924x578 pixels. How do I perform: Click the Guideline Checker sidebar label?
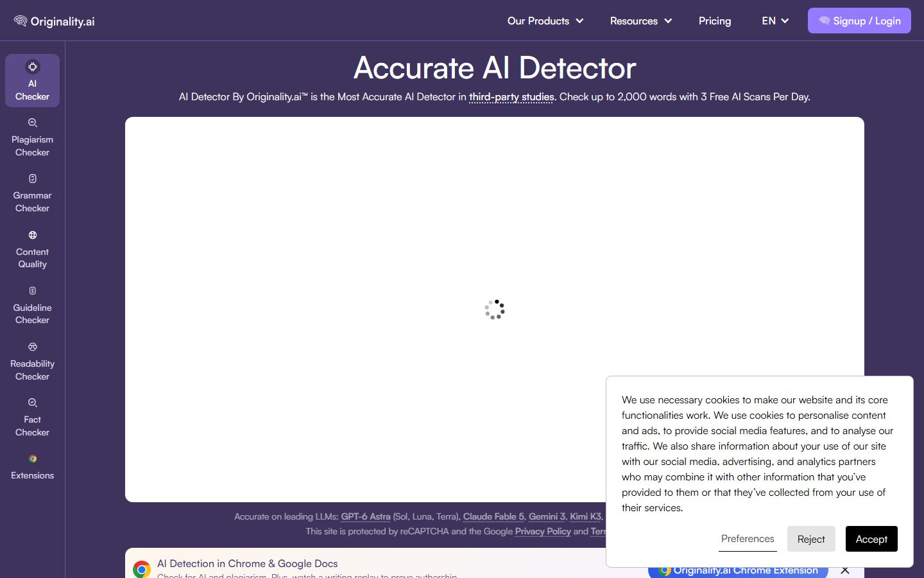click(x=32, y=314)
